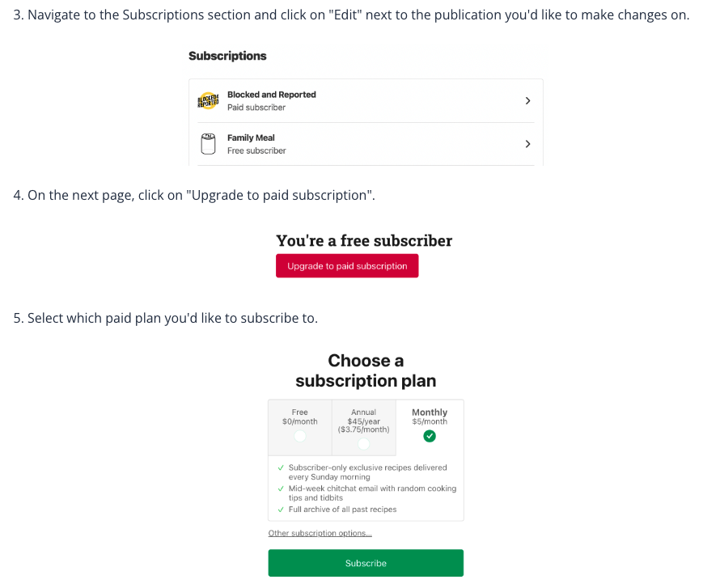The image size is (703, 588).
Task: Click the Blocked and Reported publication logo
Action: point(208,101)
